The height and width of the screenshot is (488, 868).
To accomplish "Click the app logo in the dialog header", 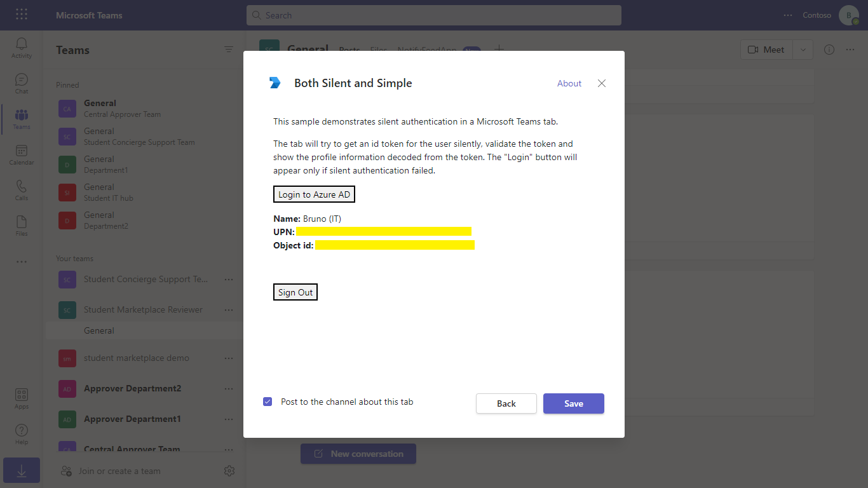I will coord(275,83).
